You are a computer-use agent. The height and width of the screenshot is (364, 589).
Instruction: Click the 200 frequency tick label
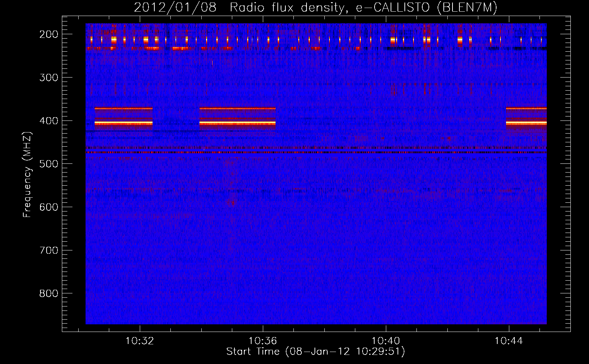pyautogui.click(x=49, y=34)
